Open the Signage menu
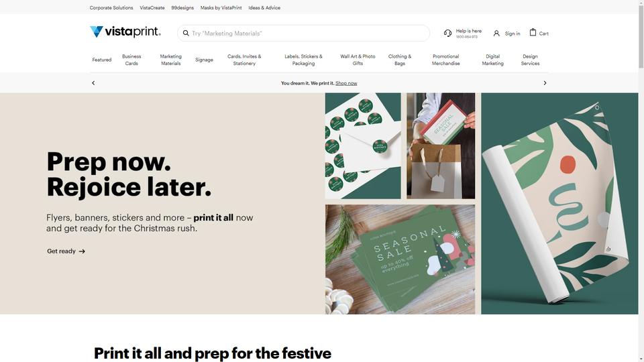 (x=204, y=60)
